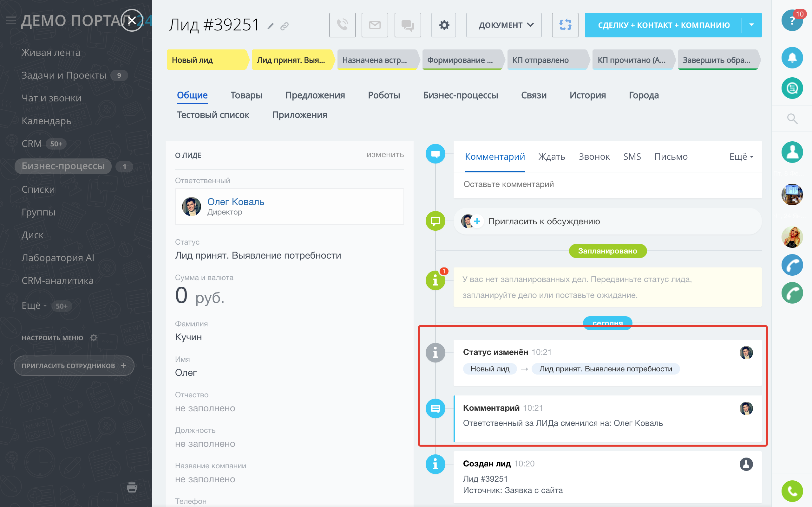Click the search magnifier in the right panel
This screenshot has height=507, width=812.
pyautogui.click(x=792, y=119)
